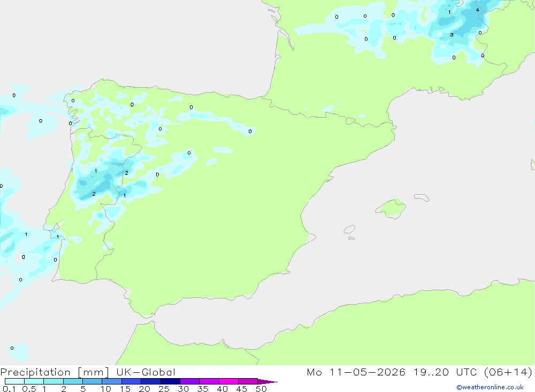Select the 0.5–1 mm legend color swatch

(34, 381)
